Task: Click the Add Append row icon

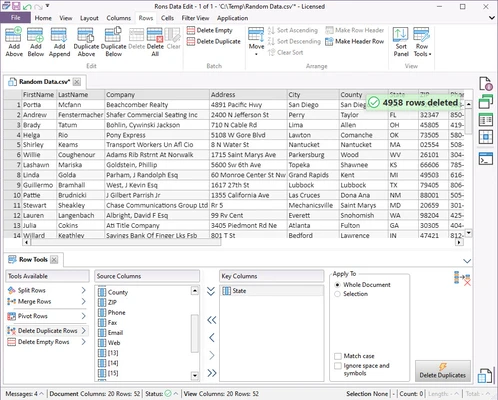Action: [x=59, y=42]
